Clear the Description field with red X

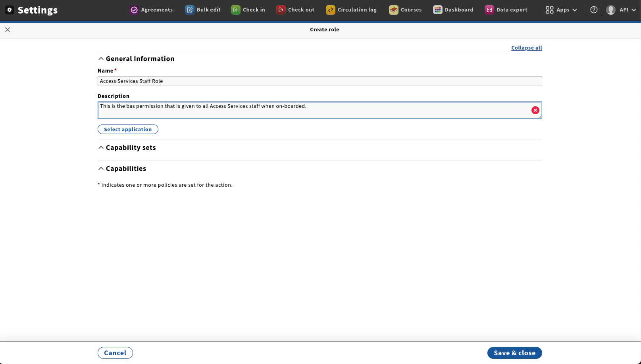pos(535,110)
